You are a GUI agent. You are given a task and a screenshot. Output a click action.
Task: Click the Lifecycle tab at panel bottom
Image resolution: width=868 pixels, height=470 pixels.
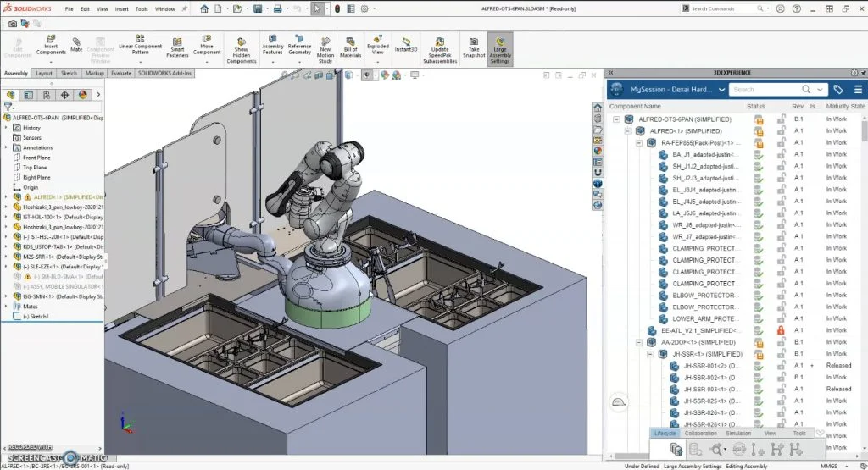coord(665,433)
